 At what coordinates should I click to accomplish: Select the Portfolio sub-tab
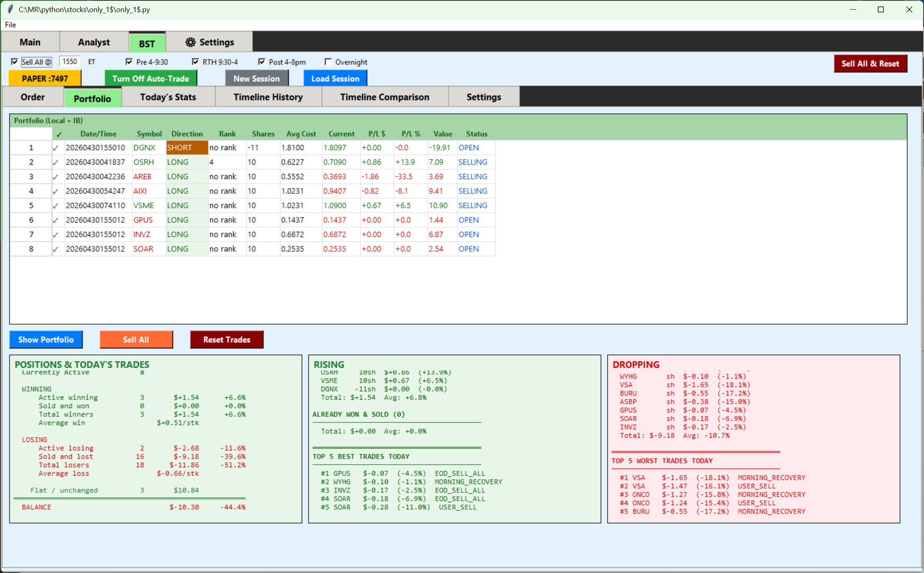(92, 98)
